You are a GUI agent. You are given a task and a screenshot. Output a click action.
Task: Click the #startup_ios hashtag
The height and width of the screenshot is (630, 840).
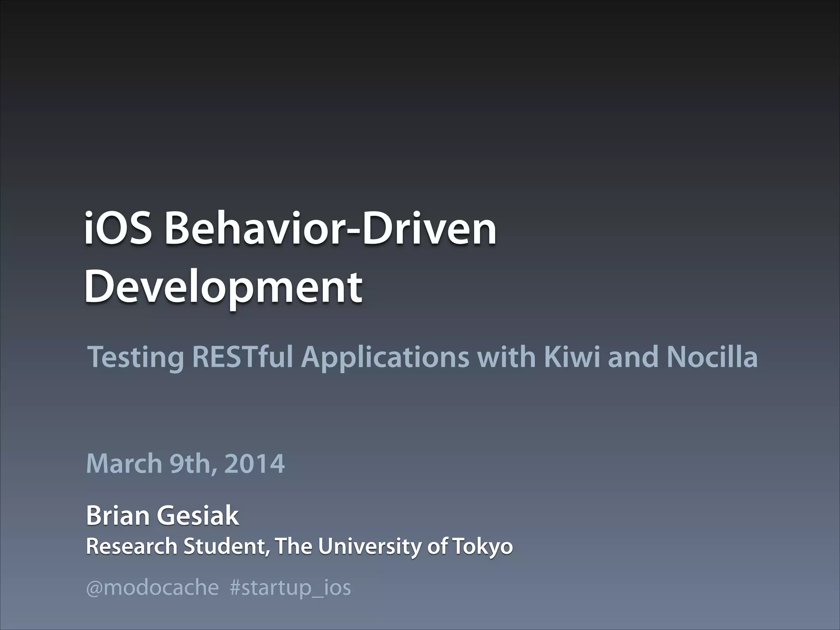[290, 588]
